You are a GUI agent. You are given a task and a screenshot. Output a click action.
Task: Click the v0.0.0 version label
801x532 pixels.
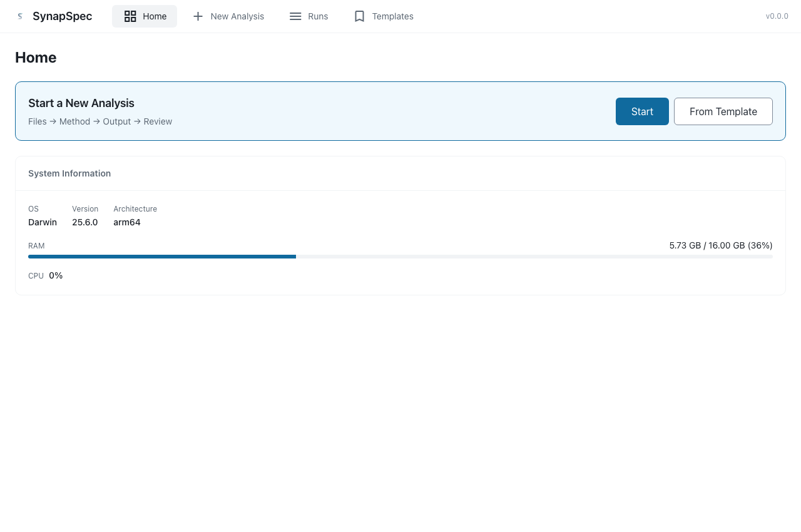click(777, 16)
